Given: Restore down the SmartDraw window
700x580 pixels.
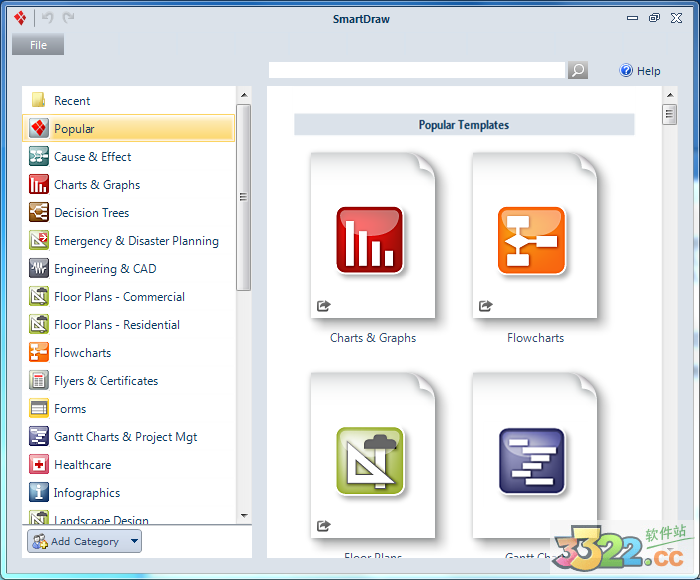Looking at the screenshot, I should tap(654, 18).
